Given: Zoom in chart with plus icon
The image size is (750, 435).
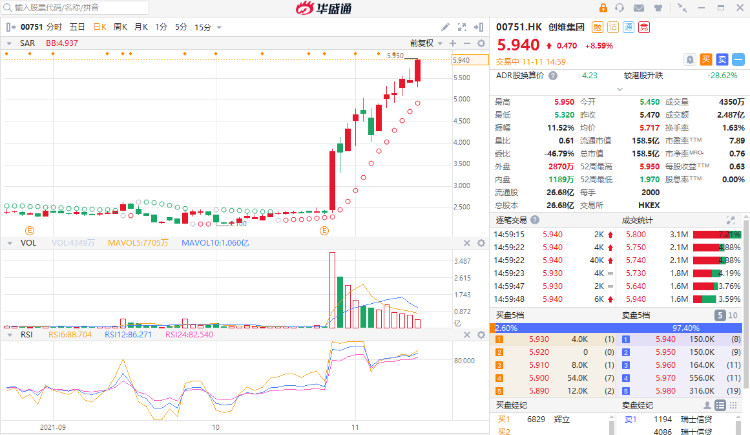Looking at the screenshot, I should coord(453,43).
